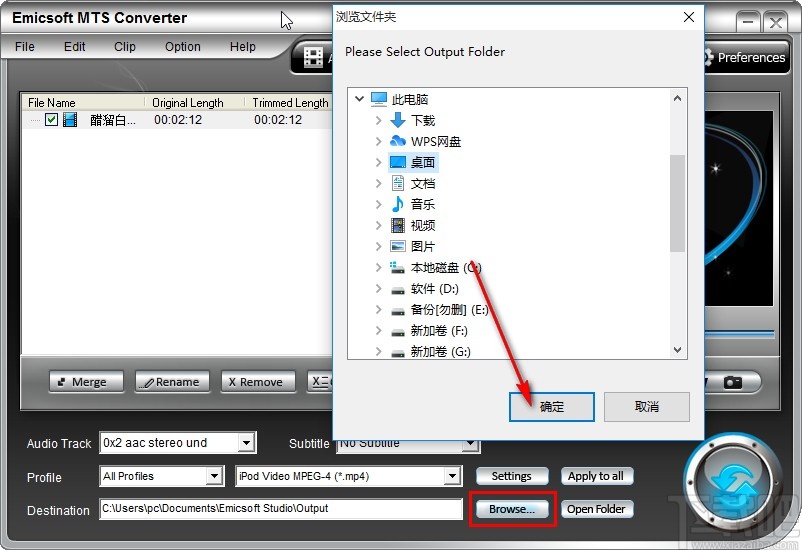Click the folder tree scrollbar thumb
802x550 pixels.
pos(677,203)
